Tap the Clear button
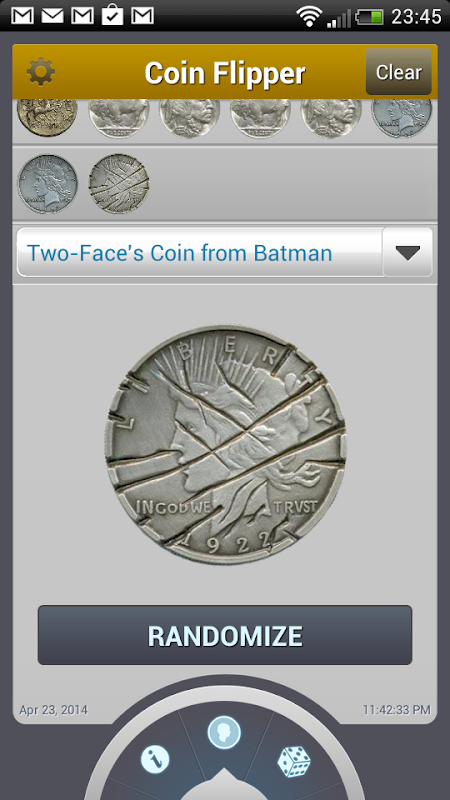The image size is (450, 800). coord(398,72)
